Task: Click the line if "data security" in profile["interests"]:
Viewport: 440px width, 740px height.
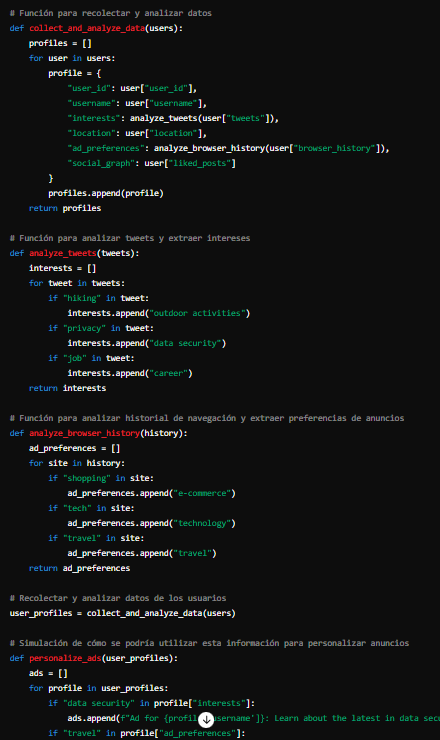Action: pos(152,703)
